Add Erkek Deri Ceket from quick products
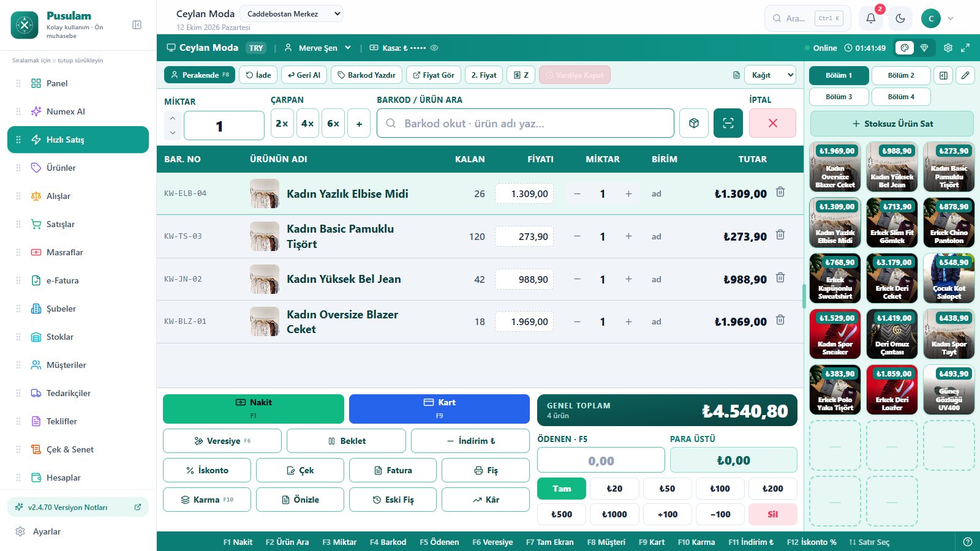Image resolution: width=980 pixels, height=551 pixels. (x=892, y=279)
